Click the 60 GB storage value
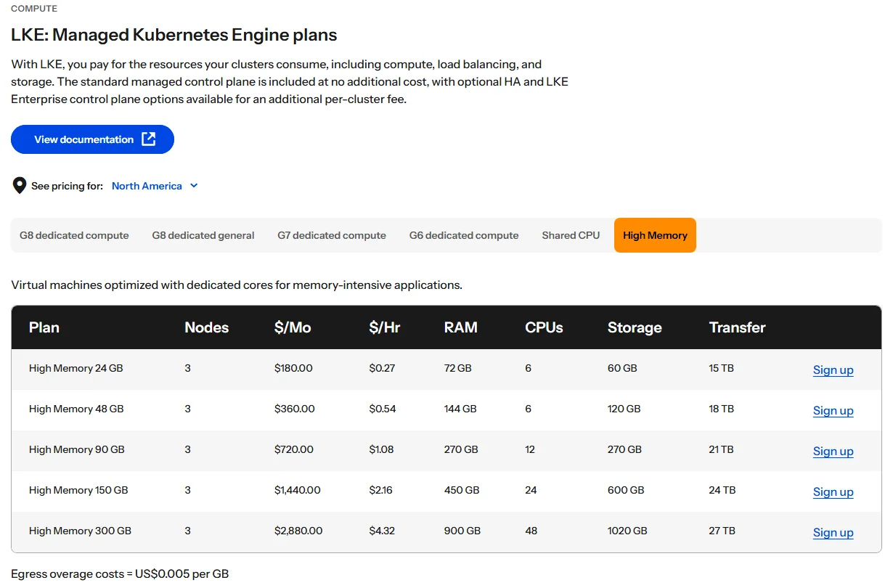This screenshot has width=893, height=588. click(x=622, y=368)
